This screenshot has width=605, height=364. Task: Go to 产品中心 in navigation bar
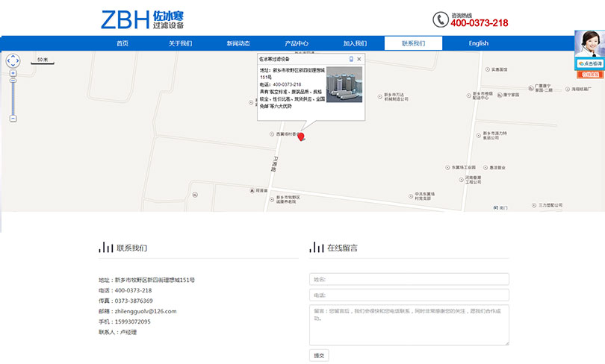point(297,43)
